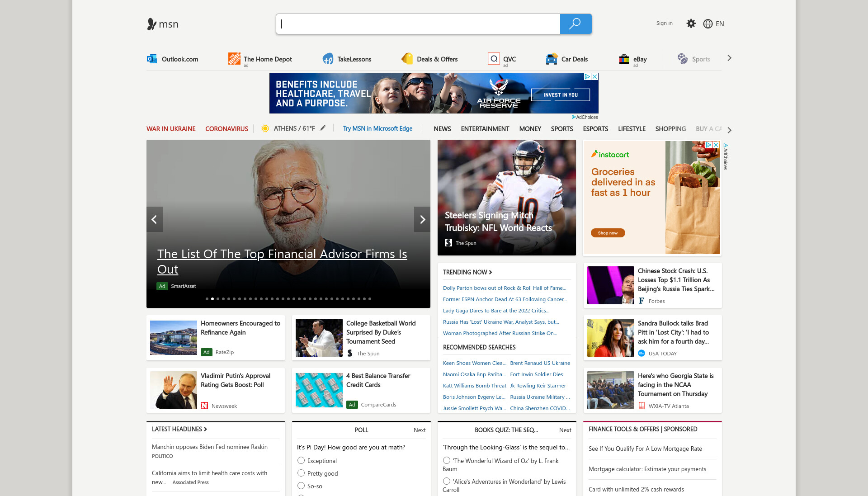Show next slide in the headline carousel
868x496 pixels.
[x=422, y=219]
